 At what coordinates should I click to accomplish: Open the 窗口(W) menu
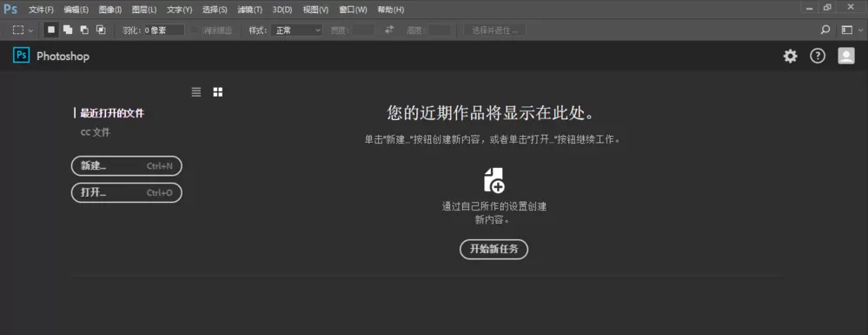click(353, 10)
